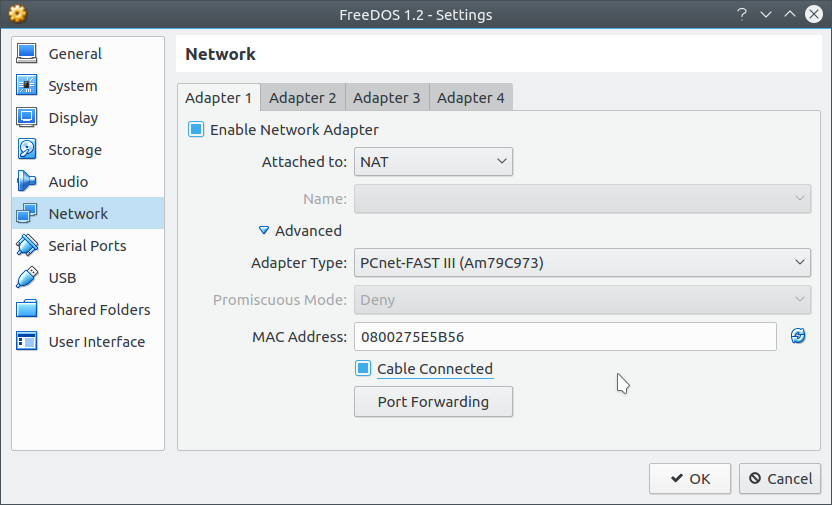Uncheck the Cable Connected checkbox
This screenshot has width=832, height=505.
coord(363,368)
